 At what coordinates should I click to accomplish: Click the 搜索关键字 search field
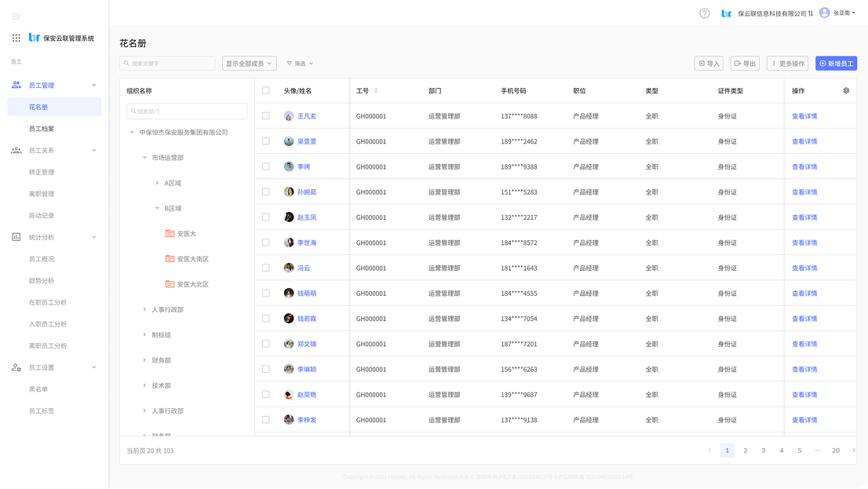[167, 64]
